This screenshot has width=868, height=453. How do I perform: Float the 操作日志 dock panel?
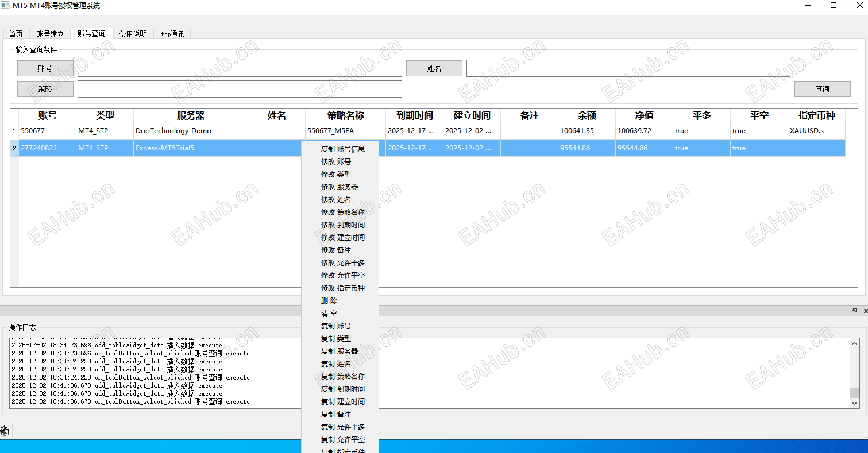click(x=854, y=311)
